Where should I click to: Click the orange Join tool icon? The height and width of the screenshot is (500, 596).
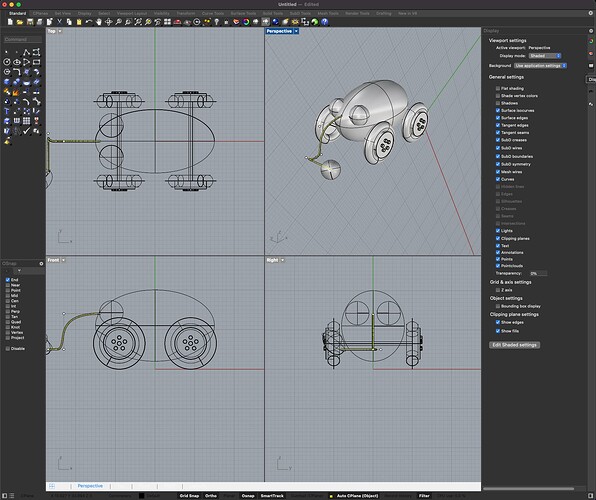[7, 92]
